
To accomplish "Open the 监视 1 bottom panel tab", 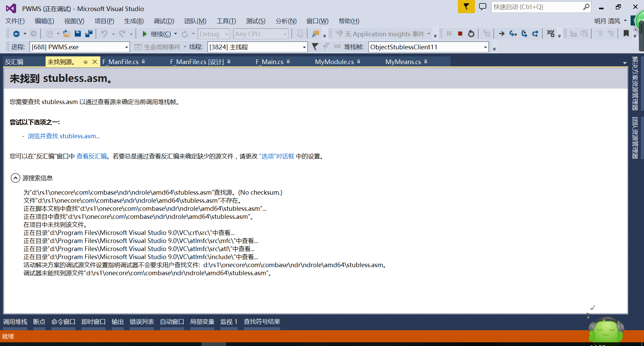I will tap(229, 322).
